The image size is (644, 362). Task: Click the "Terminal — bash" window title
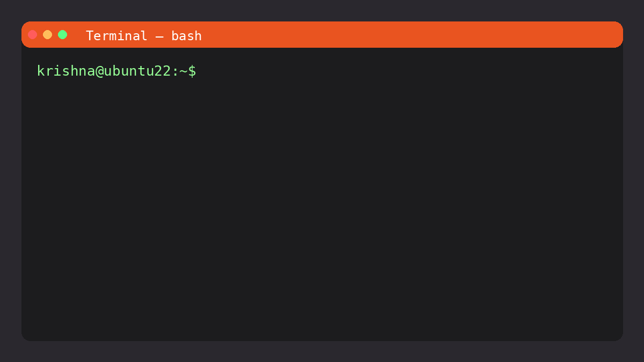[144, 36]
